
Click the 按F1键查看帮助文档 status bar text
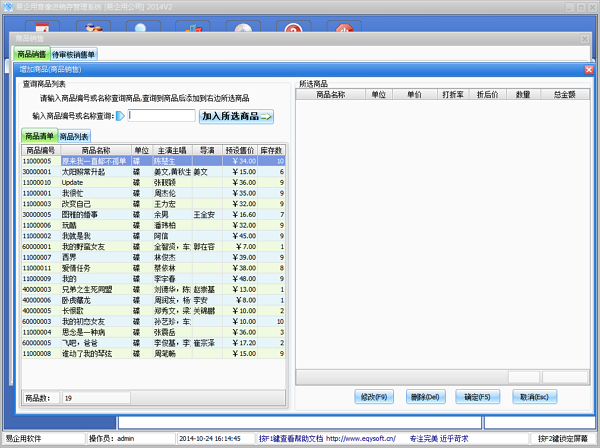coord(291,438)
